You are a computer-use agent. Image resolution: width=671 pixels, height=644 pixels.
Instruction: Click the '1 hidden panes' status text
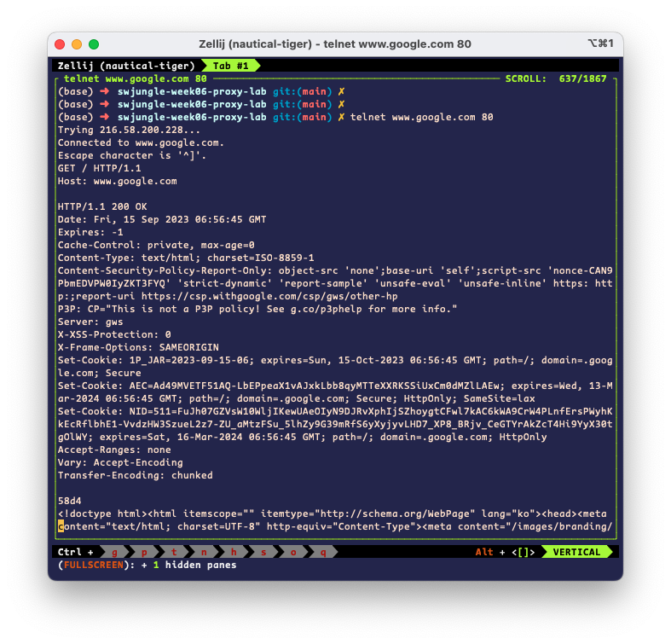click(x=194, y=565)
